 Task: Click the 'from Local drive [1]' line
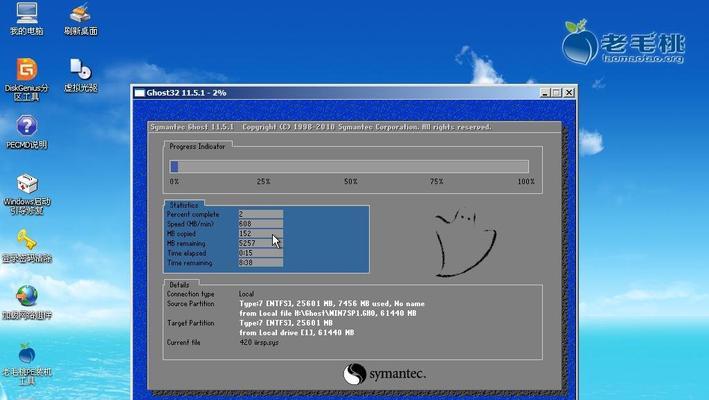(x=297, y=333)
